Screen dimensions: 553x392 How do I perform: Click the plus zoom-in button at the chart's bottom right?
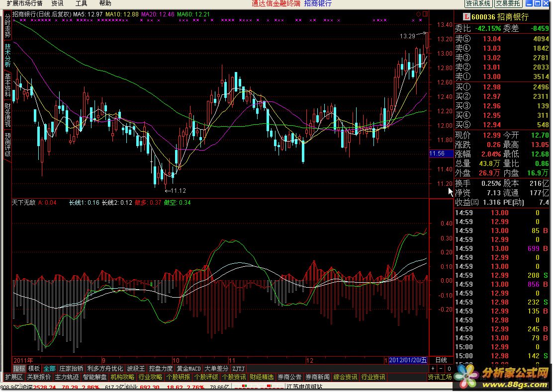pyautogui.click(x=433, y=369)
